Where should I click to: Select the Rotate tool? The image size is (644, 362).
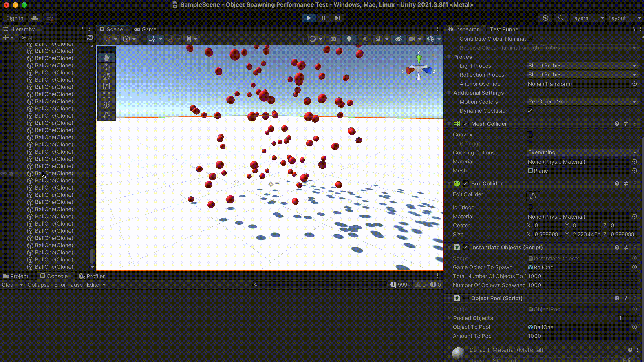point(106,76)
